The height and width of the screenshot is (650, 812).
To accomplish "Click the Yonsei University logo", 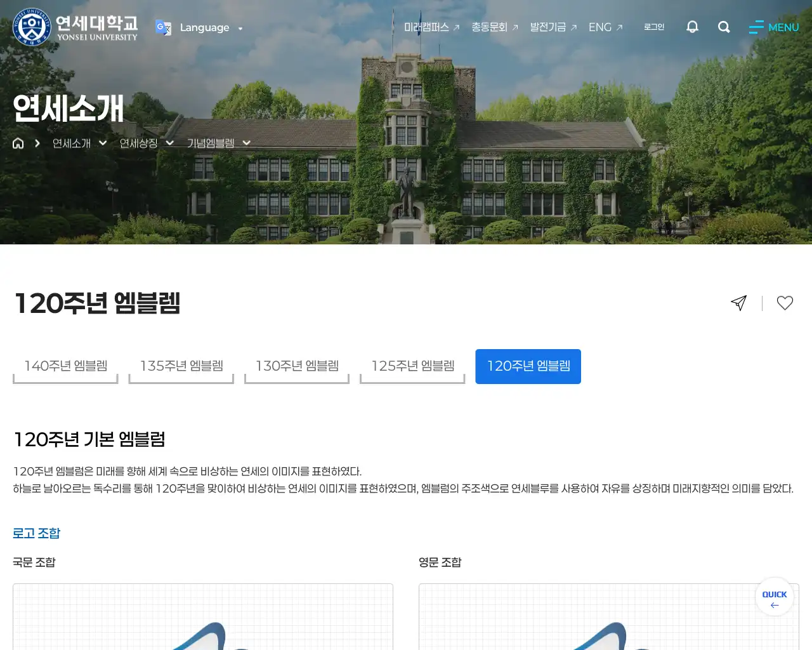I will 75,27.
